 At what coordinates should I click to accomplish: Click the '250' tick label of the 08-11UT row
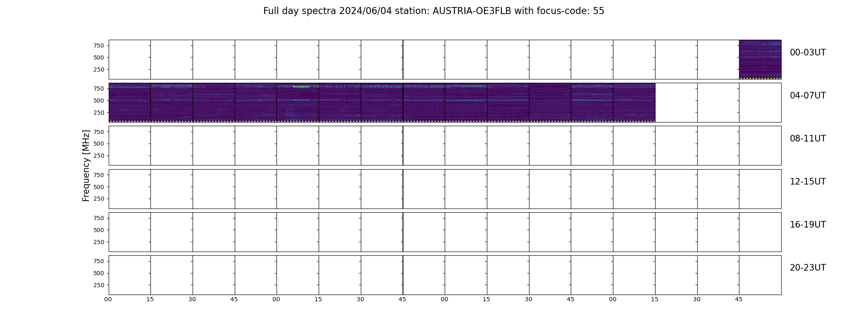(x=99, y=156)
